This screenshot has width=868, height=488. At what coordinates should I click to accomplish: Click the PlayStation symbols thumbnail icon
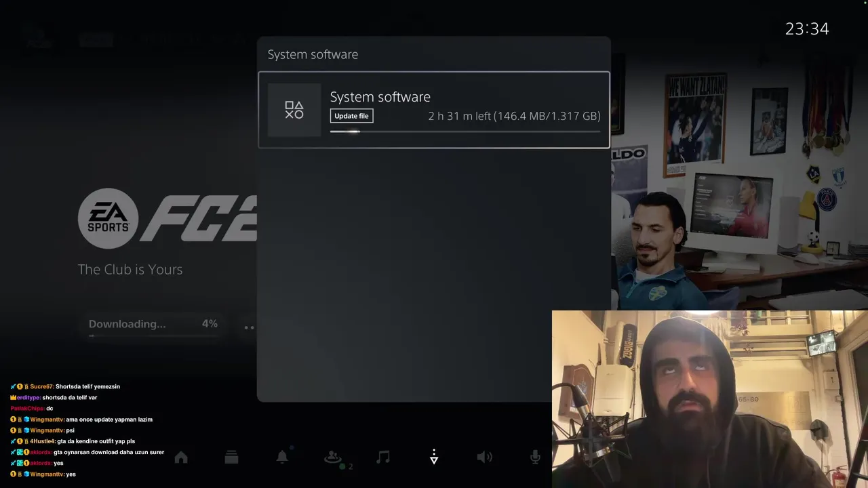[x=294, y=110]
